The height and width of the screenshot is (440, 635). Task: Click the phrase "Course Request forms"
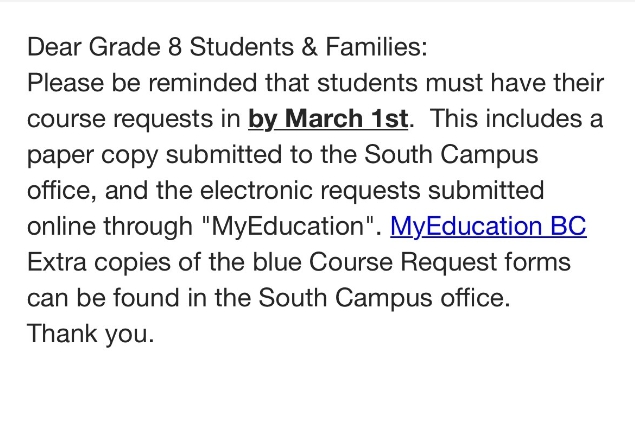tap(440, 262)
